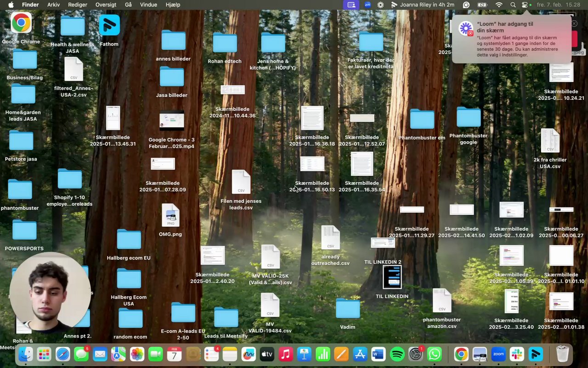Open Microsoft Word from the dock
The image size is (588, 368).
click(378, 354)
